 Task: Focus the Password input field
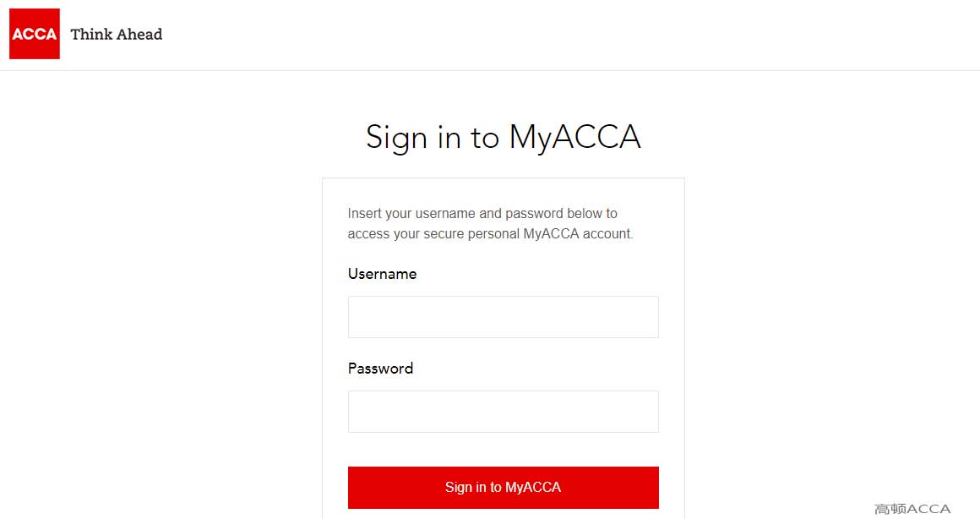(504, 412)
